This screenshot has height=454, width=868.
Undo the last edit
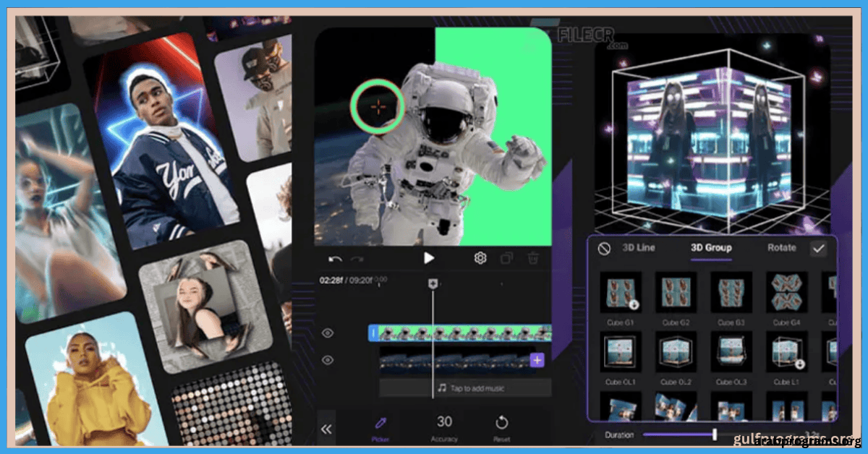[x=335, y=259]
